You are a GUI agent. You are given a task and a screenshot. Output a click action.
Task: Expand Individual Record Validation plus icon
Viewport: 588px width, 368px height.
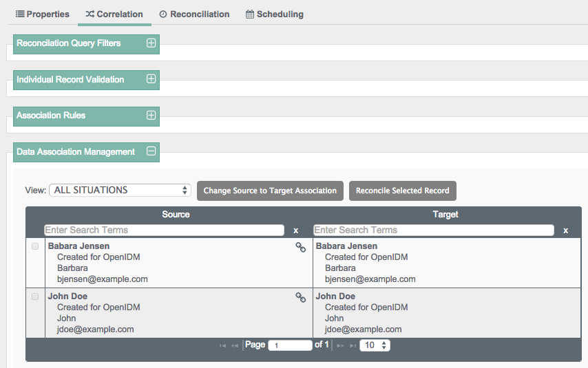click(151, 79)
